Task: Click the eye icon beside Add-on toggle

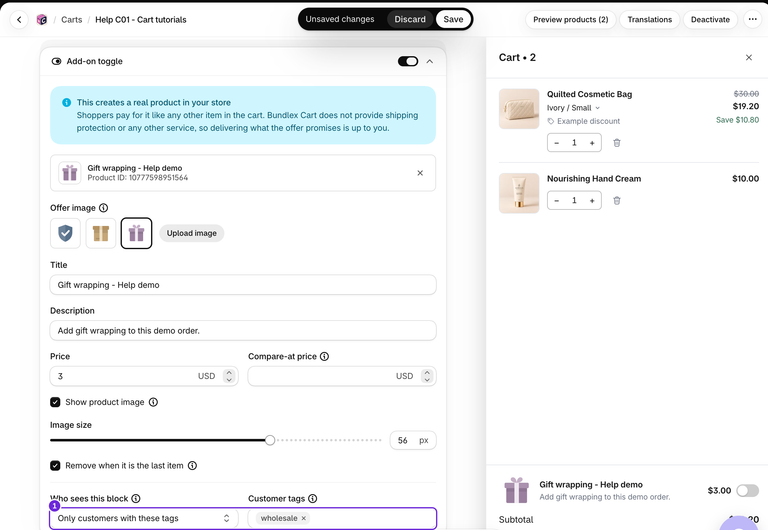Action: 56,61
